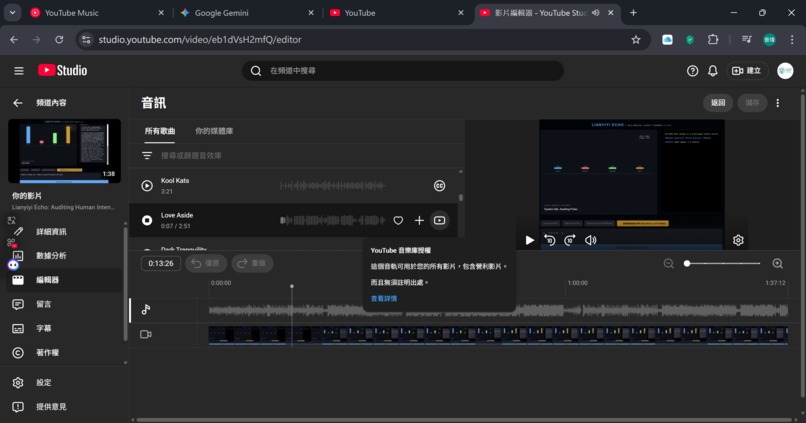Click the YouTube Studio logo
Image resolution: width=806 pixels, height=423 pixels.
click(62, 70)
